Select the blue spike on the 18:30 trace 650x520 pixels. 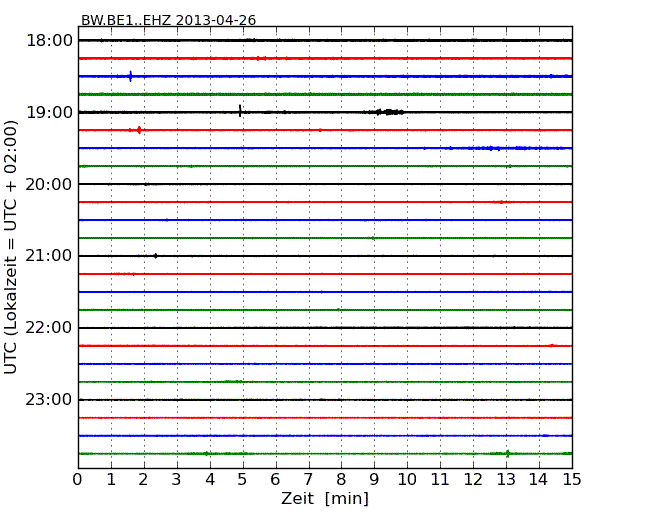pyautogui.click(x=131, y=76)
